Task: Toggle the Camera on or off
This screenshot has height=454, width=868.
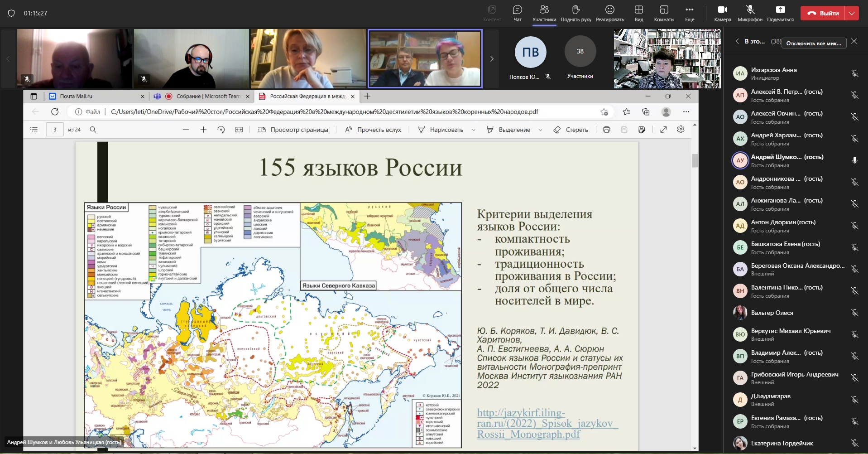Action: (722, 10)
